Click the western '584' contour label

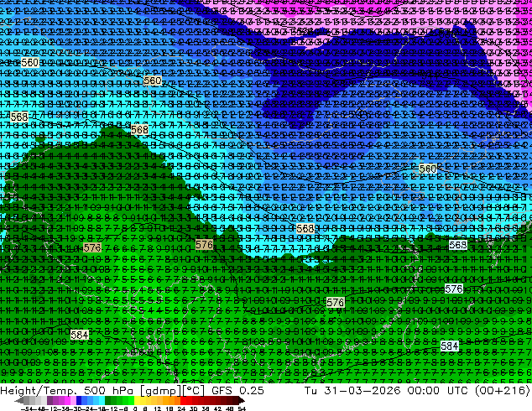click(x=80, y=335)
